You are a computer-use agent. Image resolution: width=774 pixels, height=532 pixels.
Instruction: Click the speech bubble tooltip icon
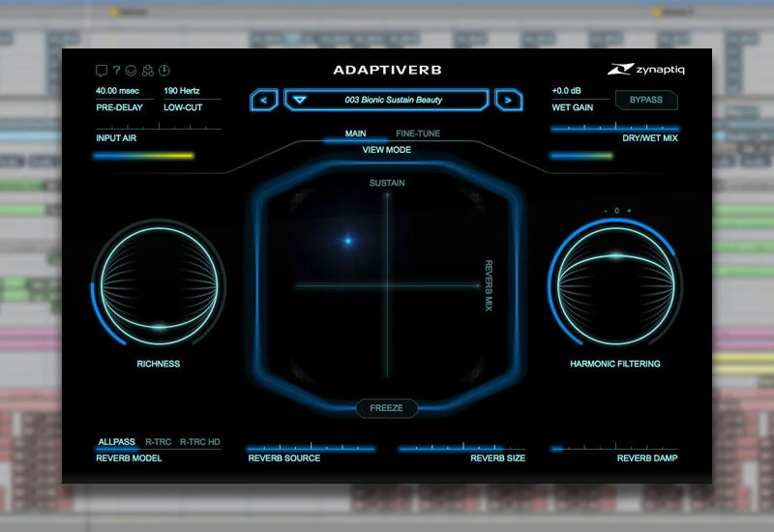pyautogui.click(x=102, y=71)
